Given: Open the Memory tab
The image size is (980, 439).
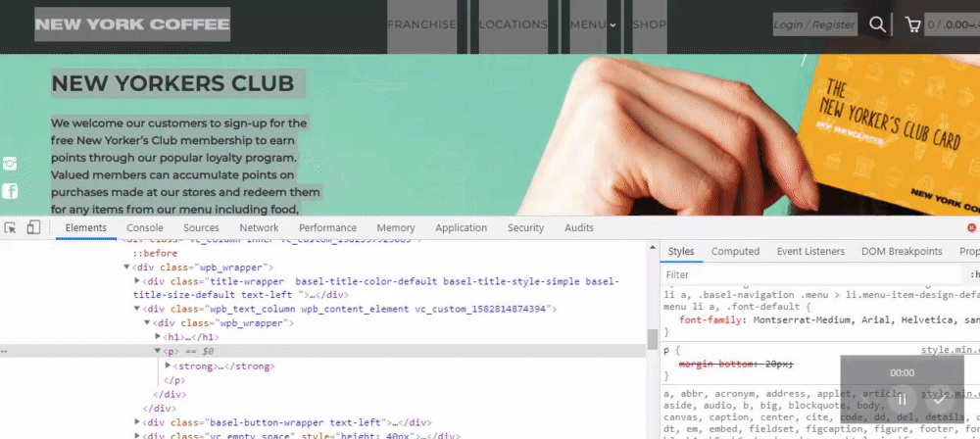Looking at the screenshot, I should [x=396, y=227].
